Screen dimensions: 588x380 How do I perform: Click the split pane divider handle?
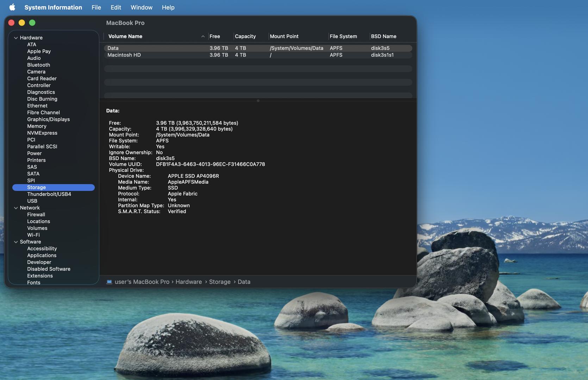(258, 101)
